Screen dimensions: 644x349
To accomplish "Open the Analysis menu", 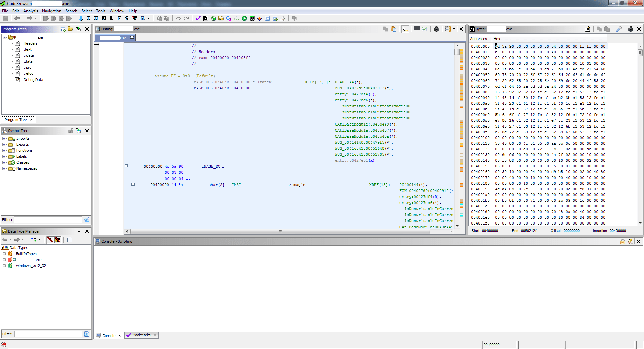I will [31, 11].
